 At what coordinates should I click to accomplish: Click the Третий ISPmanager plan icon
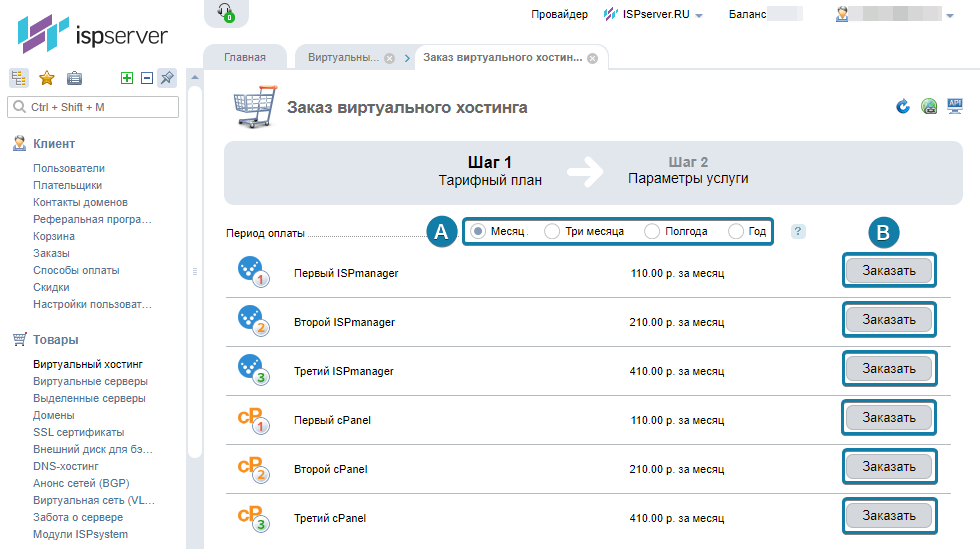click(253, 370)
